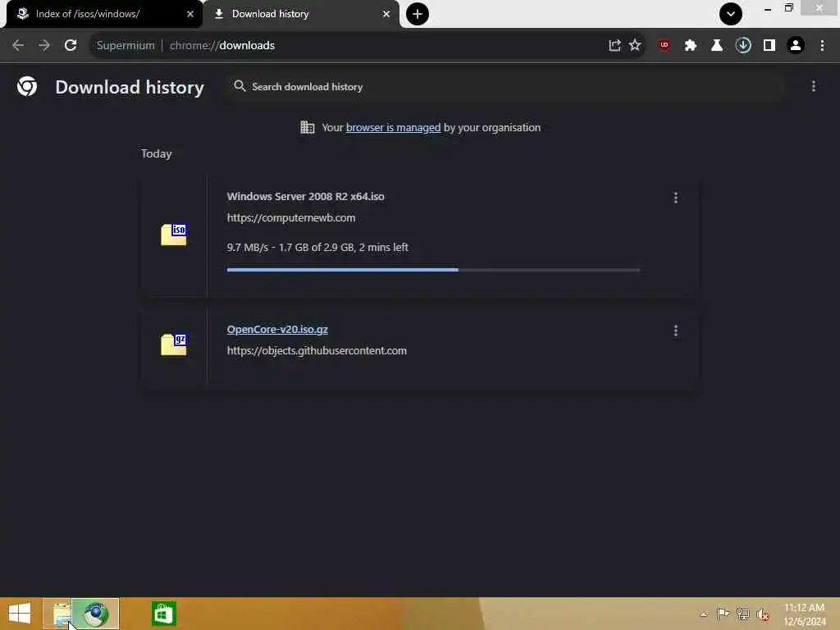The height and width of the screenshot is (630, 840).
Task: Open the browser is managed link
Action: click(x=393, y=127)
